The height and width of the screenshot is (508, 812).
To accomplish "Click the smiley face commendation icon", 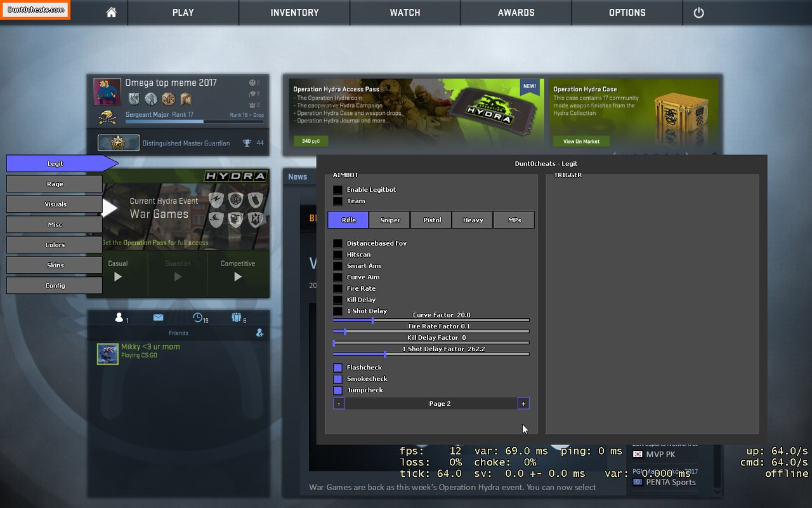I will coord(252,83).
